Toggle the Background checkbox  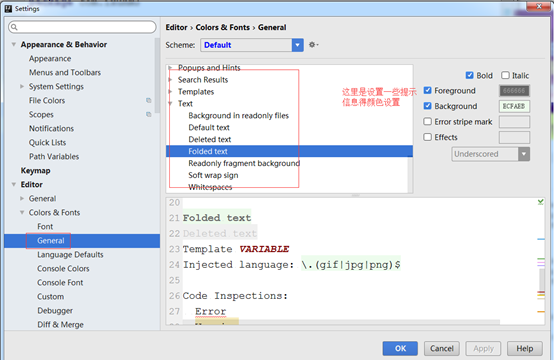point(428,106)
